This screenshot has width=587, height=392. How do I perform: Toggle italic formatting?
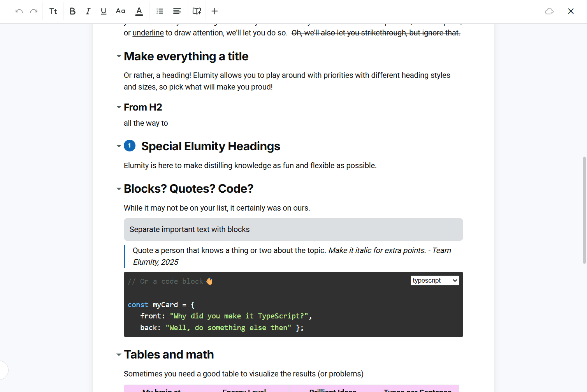[88, 11]
